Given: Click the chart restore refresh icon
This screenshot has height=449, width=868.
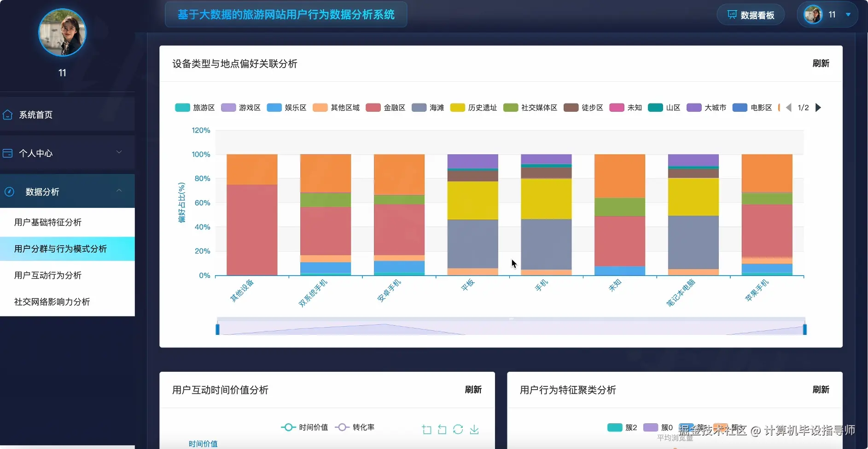Looking at the screenshot, I should click(458, 429).
